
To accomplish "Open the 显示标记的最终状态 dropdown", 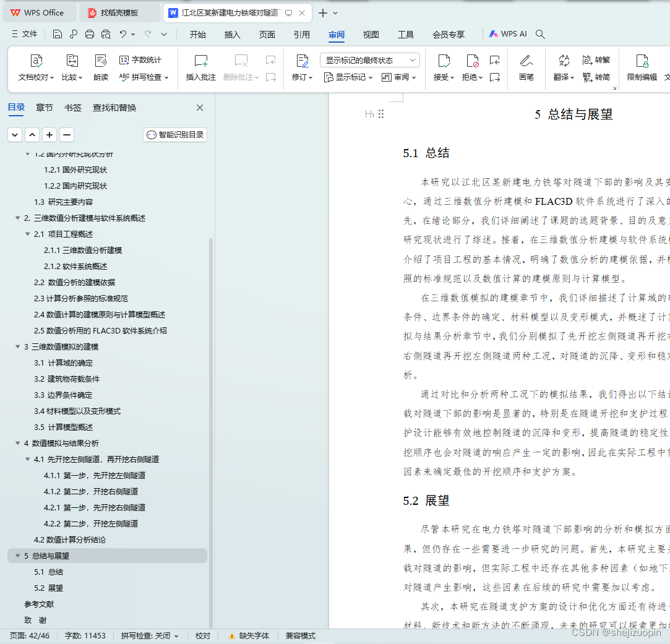I will click(x=369, y=59).
